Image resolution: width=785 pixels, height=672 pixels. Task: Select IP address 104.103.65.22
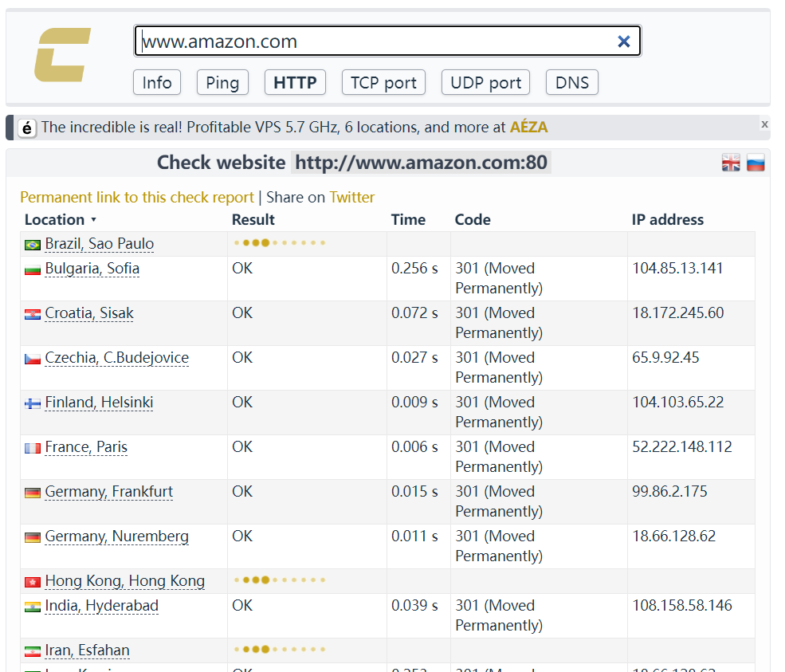coord(678,402)
